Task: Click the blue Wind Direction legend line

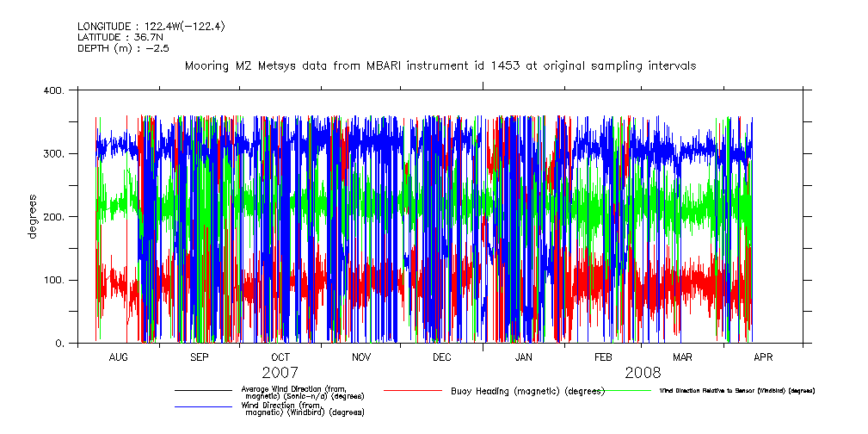Action: point(203,406)
